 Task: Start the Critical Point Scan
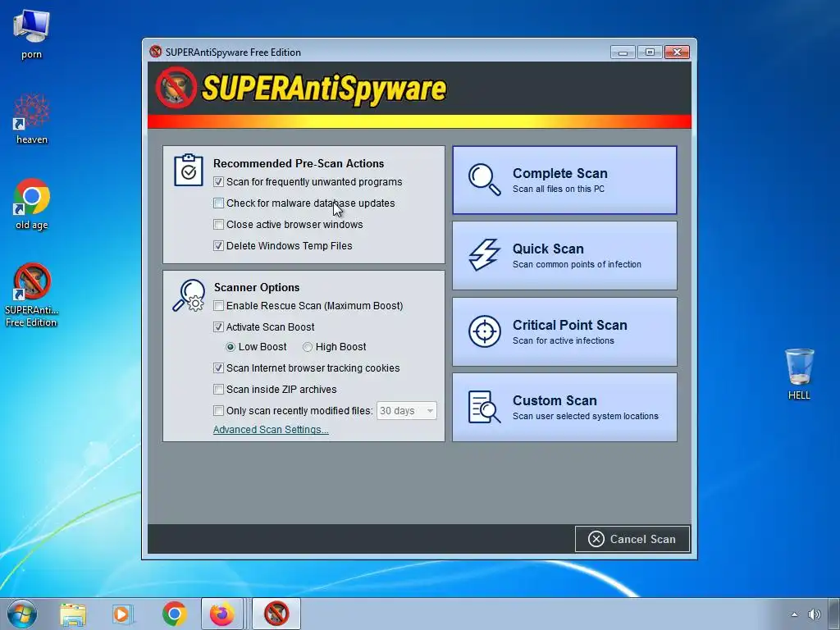(x=564, y=331)
